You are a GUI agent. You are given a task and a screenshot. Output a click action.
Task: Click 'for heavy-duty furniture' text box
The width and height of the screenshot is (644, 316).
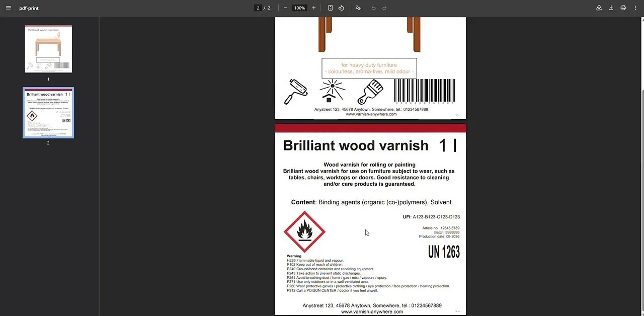coord(369,68)
